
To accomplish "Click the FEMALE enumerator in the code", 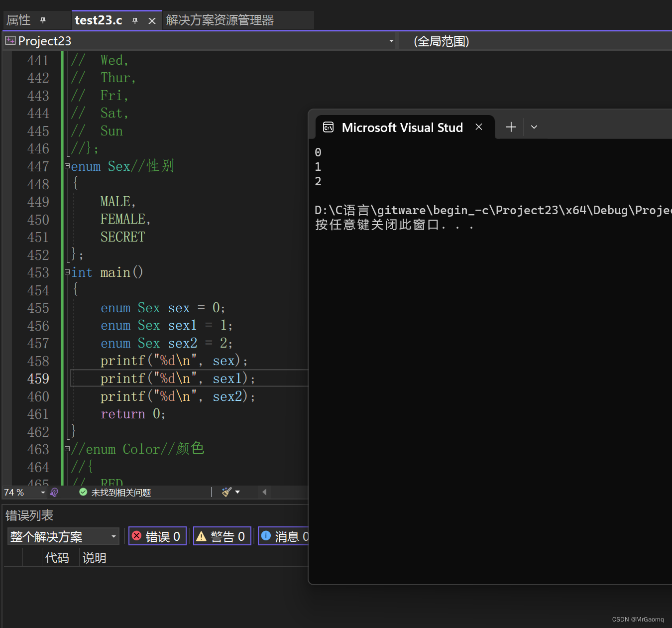I will pos(123,219).
